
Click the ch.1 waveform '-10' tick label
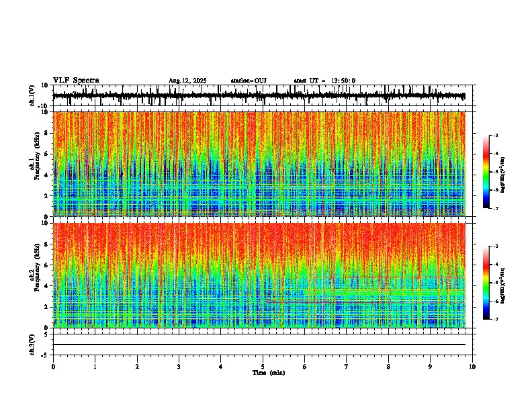(44, 106)
